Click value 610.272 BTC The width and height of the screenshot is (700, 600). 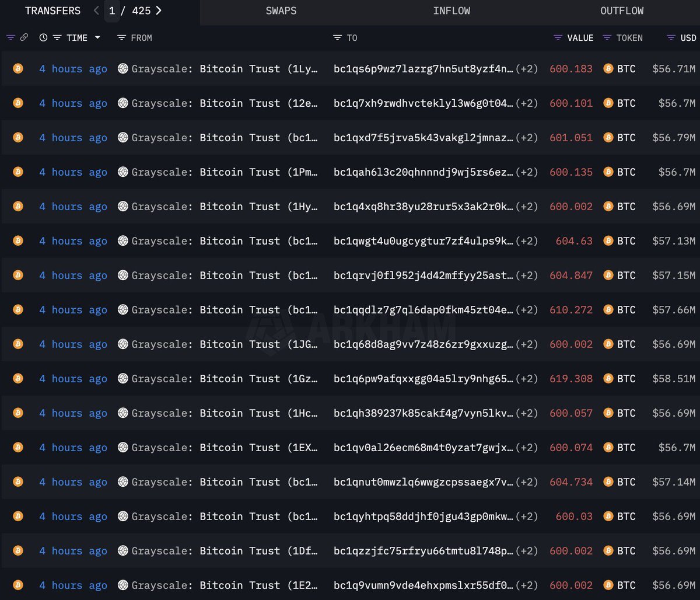[571, 310]
